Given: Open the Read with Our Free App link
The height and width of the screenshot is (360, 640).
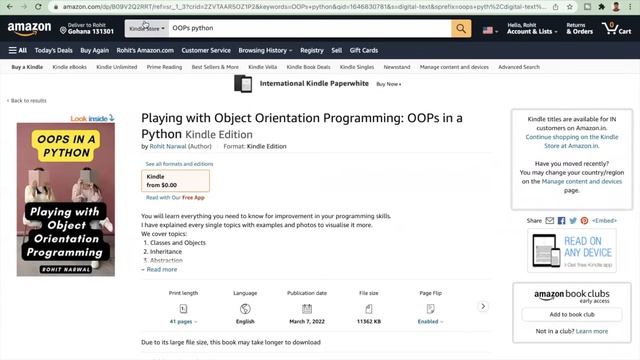Looking at the screenshot, I should tap(175, 198).
